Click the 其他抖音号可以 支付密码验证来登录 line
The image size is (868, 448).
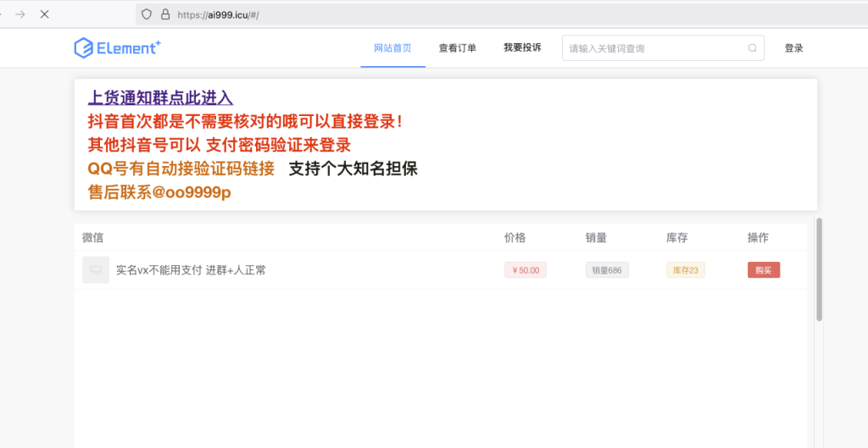coord(220,145)
